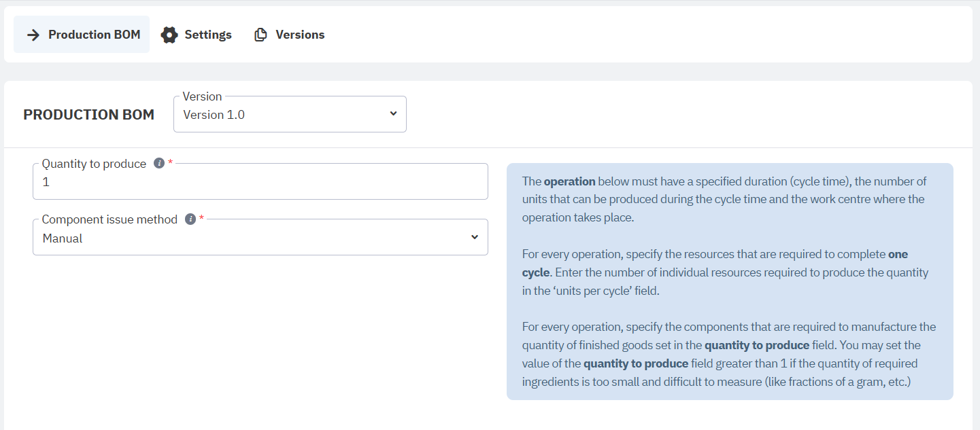Click the Settings gear icon
The height and width of the screenshot is (430, 980).
[x=169, y=35]
